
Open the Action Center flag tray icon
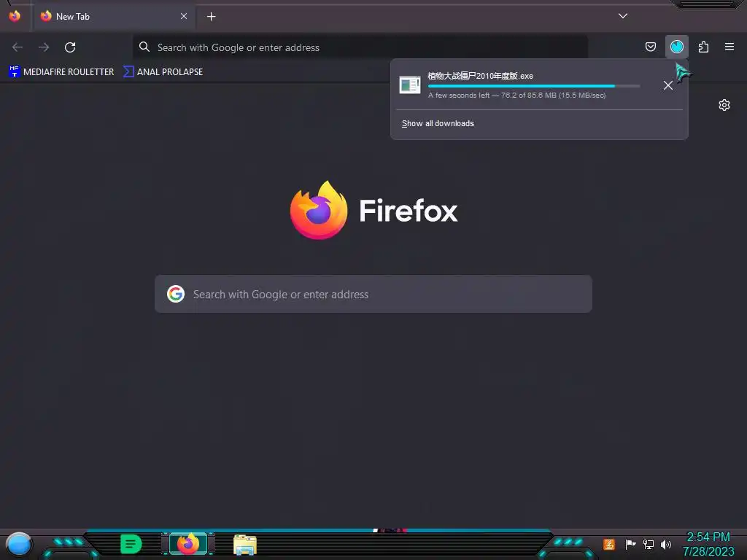point(630,544)
